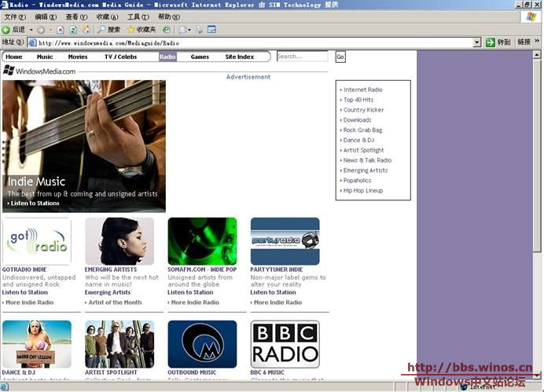Go to the browser Home page icon
544x392 pixels.
86,30
